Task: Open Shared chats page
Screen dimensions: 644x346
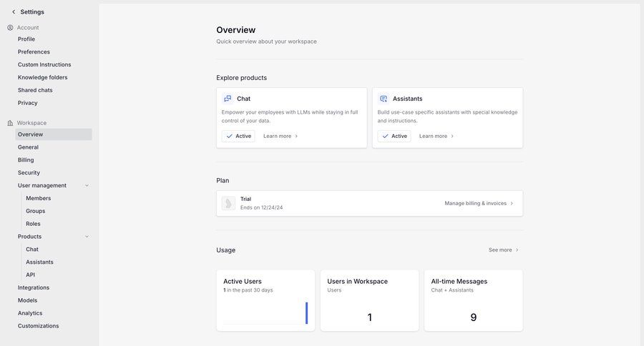Action: 35,90
